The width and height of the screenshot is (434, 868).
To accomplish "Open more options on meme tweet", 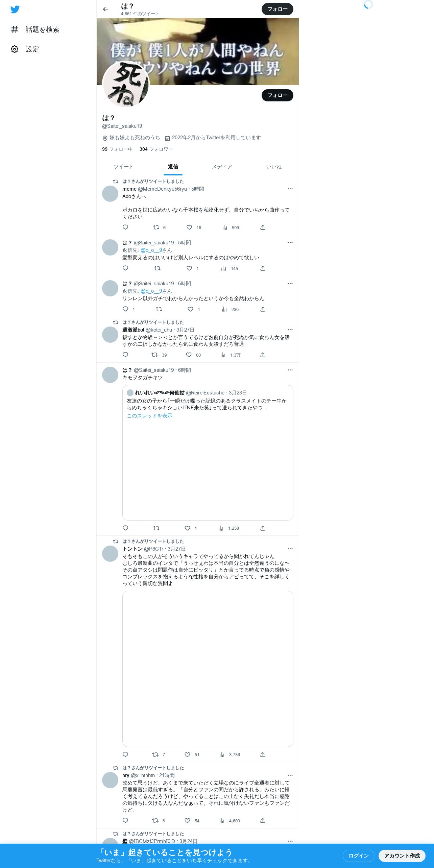I will click(x=290, y=189).
